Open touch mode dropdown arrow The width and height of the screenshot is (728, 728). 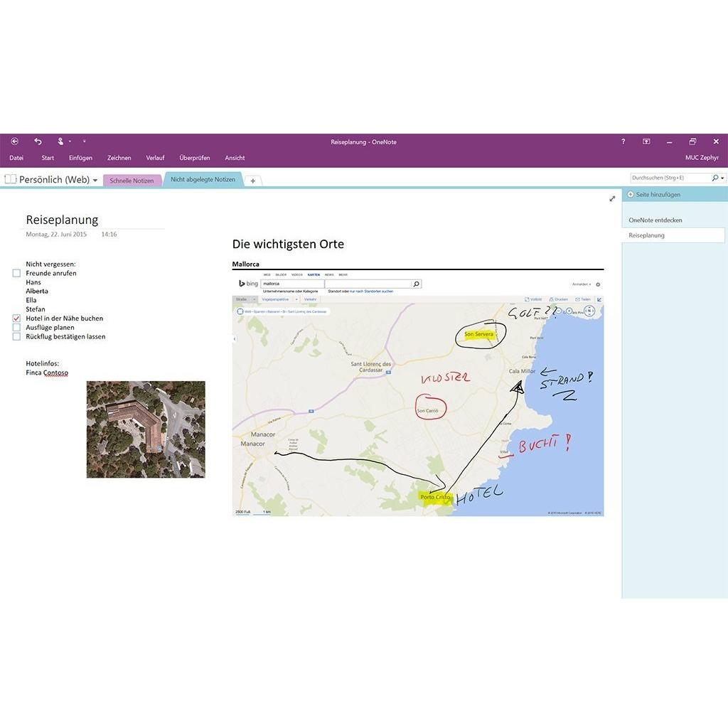tap(70, 141)
